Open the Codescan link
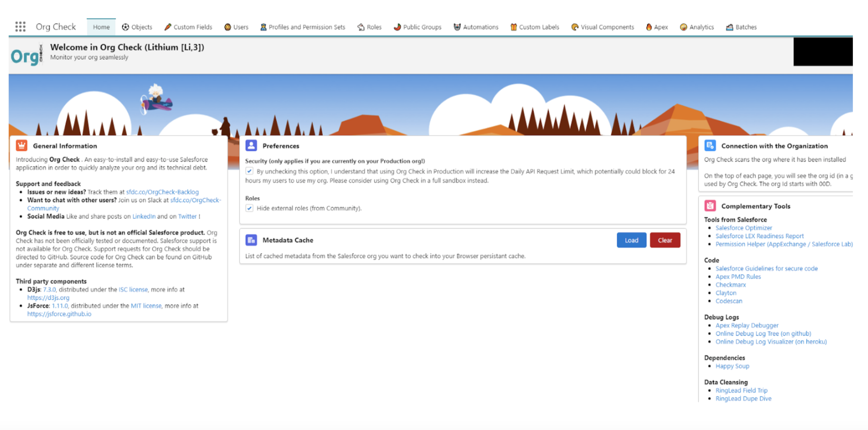The image size is (868, 430). [x=729, y=301]
